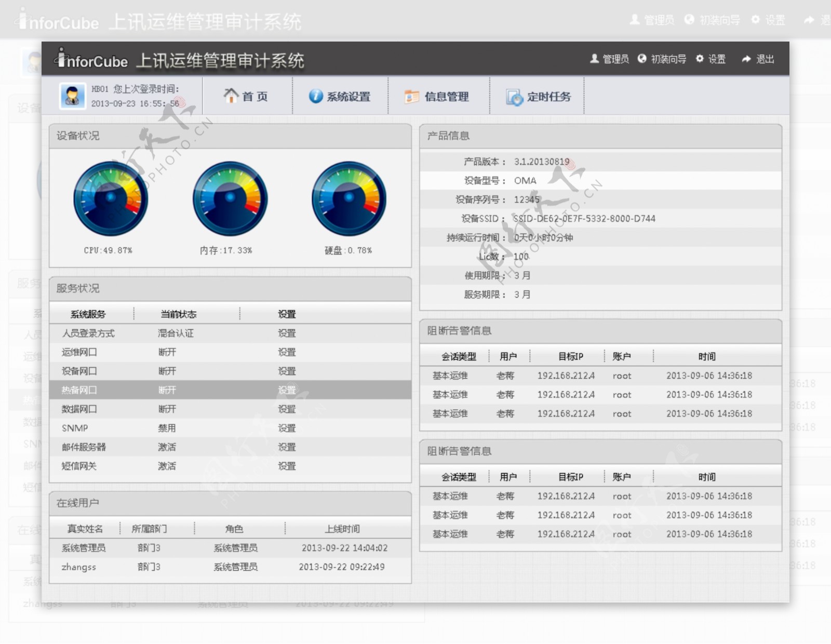Viewport: 831px width, 644px height.
Task: Select the 热备网口 service row
Action: click(230, 390)
